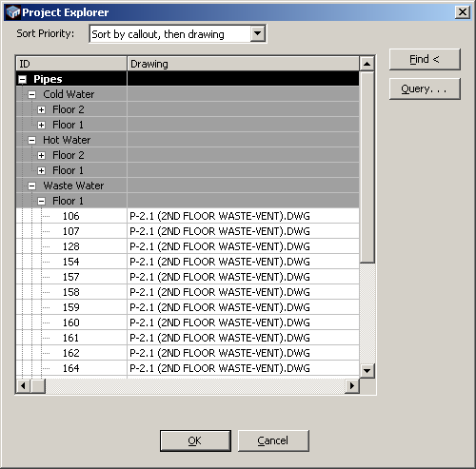
Task: Expand Floor 2 under Hot Water
Action: [x=41, y=155]
